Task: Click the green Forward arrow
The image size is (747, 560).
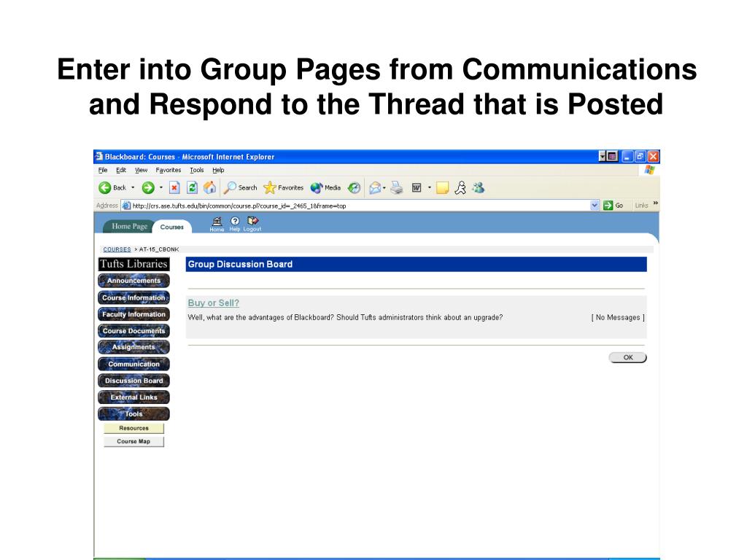Action: point(148,188)
